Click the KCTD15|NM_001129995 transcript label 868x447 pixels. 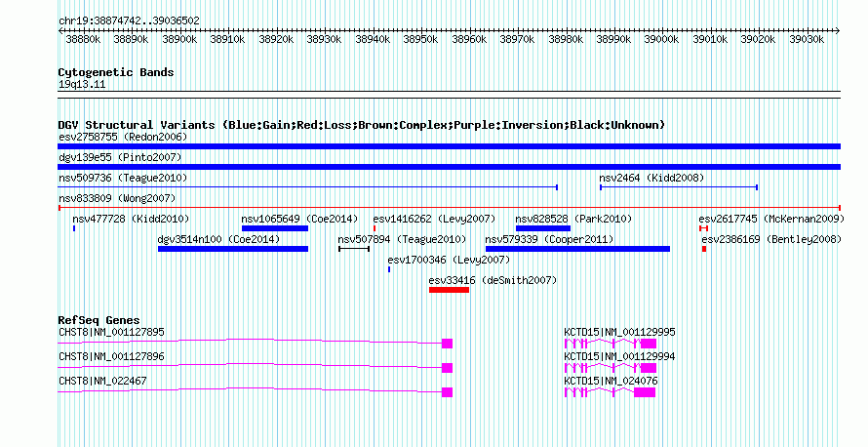(619, 333)
